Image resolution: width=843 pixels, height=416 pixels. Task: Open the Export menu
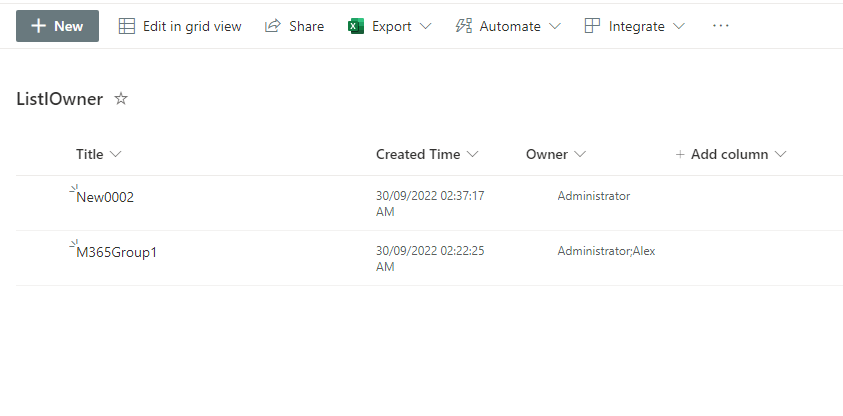click(x=390, y=26)
